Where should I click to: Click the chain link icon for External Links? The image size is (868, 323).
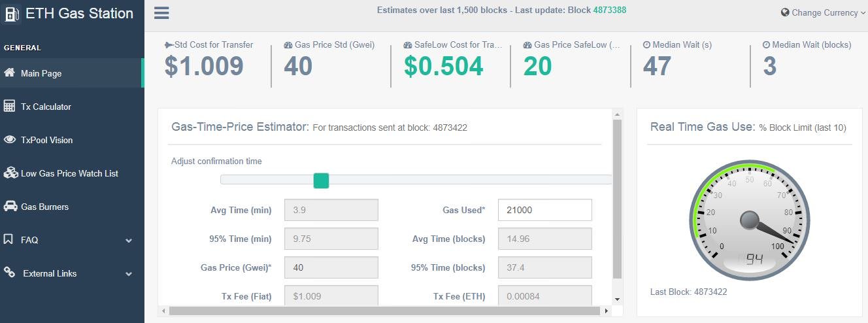(x=9, y=273)
